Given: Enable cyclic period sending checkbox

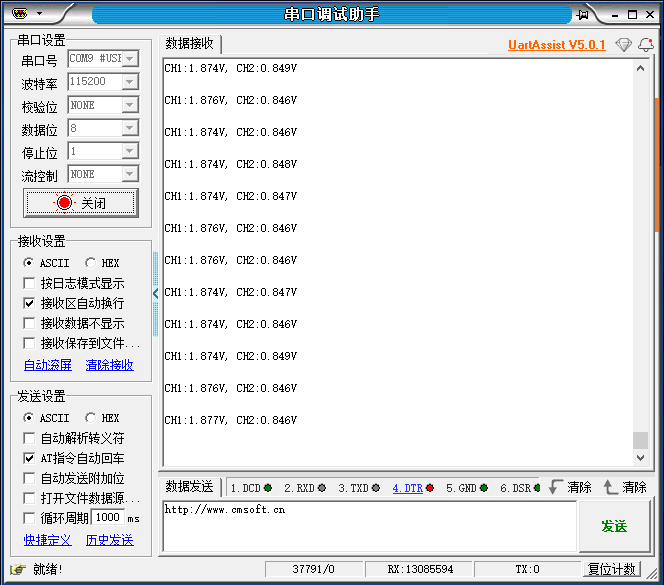Looking at the screenshot, I should pyautogui.click(x=29, y=518).
